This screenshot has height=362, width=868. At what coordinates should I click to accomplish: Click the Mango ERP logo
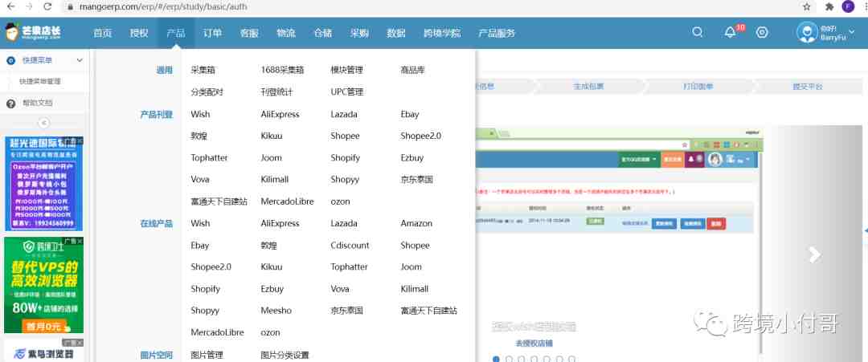click(32, 33)
